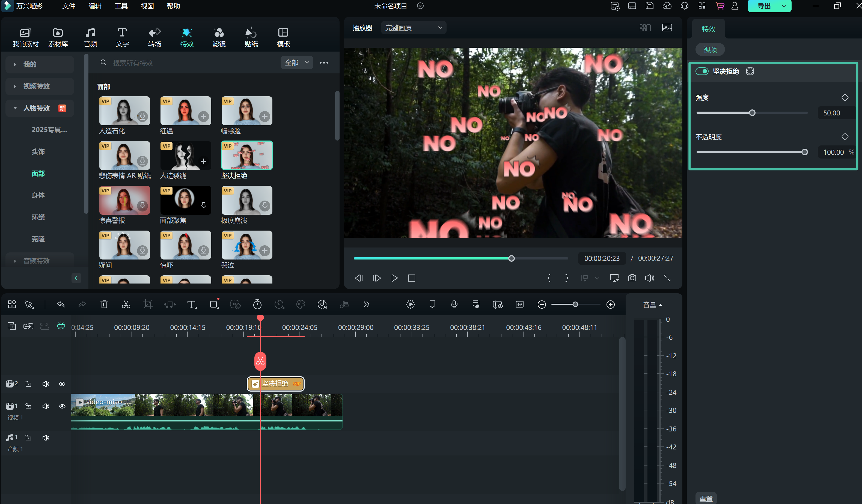The width and height of the screenshot is (862, 504).
Task: Open the 导出 export dropdown arrow
Action: (x=784, y=6)
